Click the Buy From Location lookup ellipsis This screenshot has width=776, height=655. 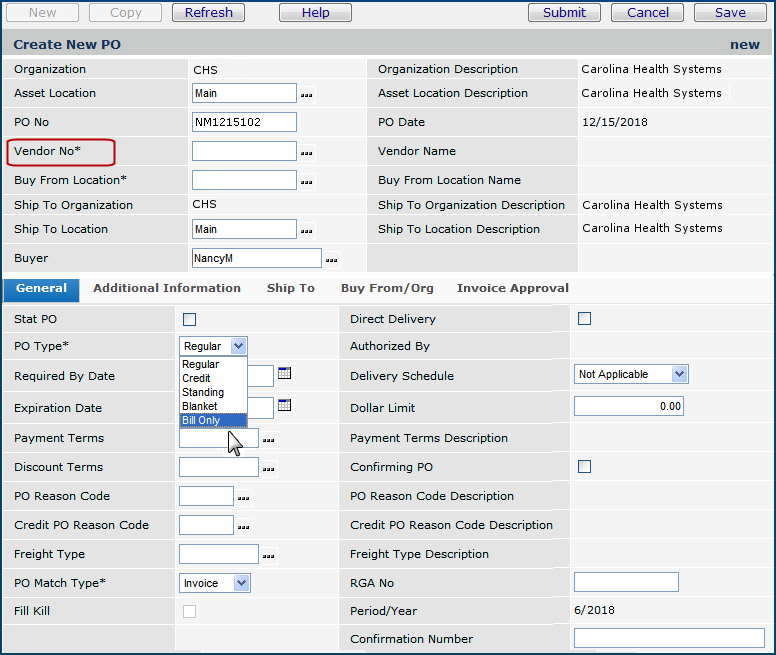pos(307,182)
